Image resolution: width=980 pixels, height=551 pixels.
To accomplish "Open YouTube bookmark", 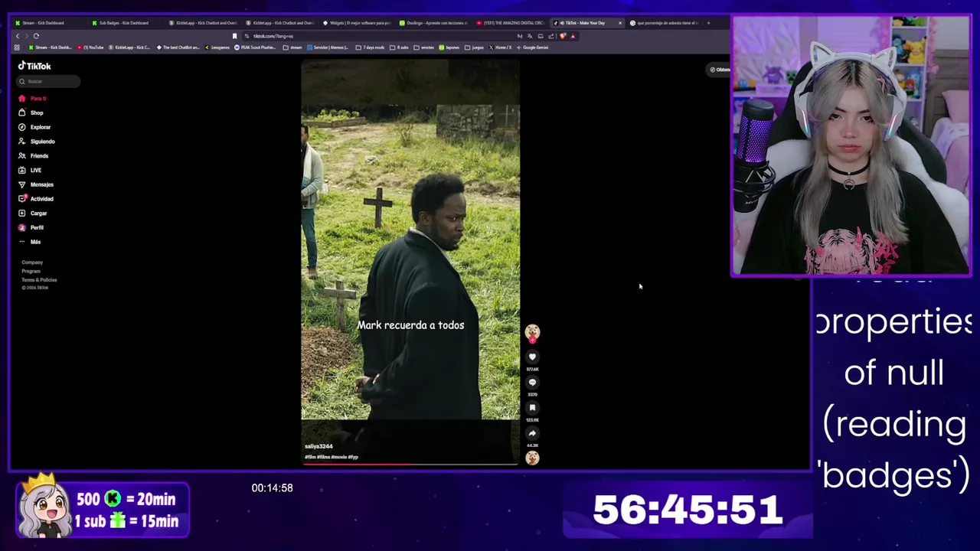I will click(x=91, y=47).
